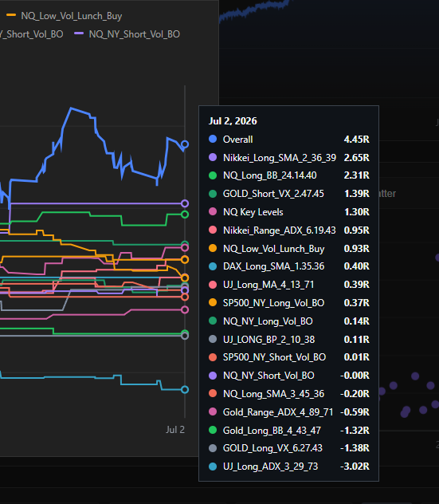439x504 pixels.
Task: Select SP500_NY_Long_Vol_BO tooltip entry
Action: [x=273, y=303]
